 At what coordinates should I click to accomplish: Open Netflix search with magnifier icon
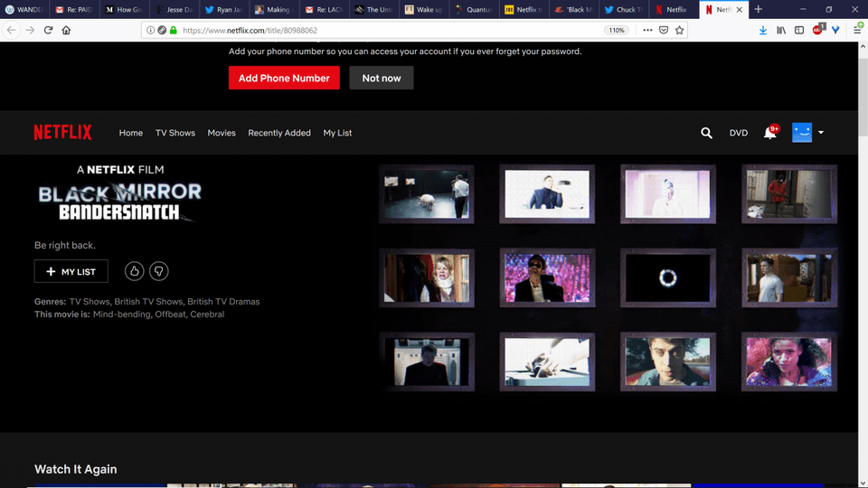[x=706, y=133]
